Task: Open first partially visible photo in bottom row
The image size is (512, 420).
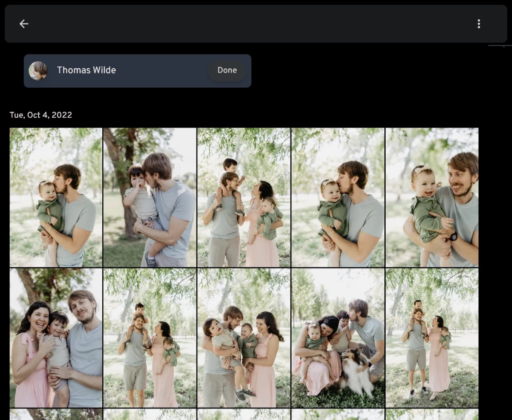Action: coord(56,414)
